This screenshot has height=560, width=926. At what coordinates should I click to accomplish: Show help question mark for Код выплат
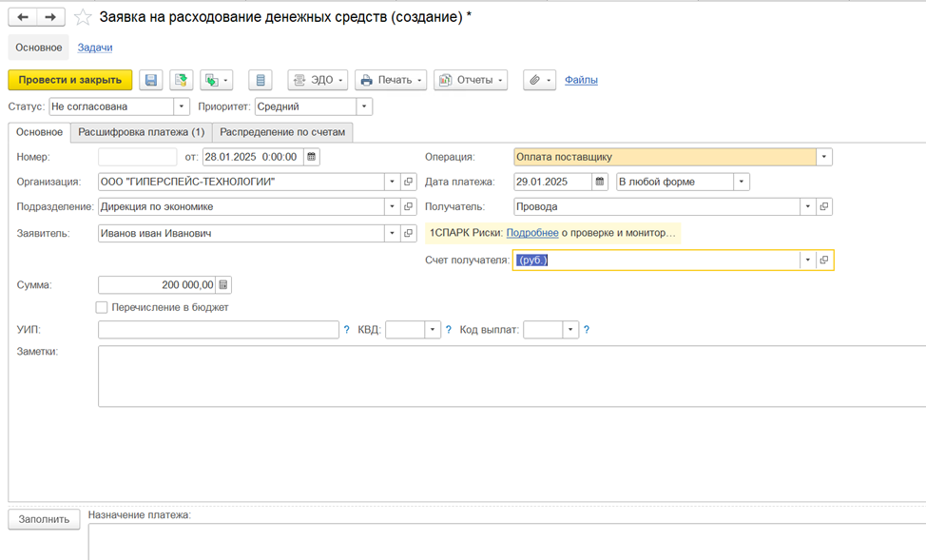tap(587, 330)
